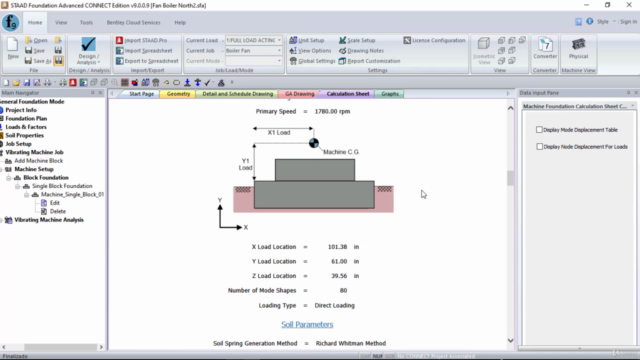Select Vibrating Machine Analysis

[49, 220]
